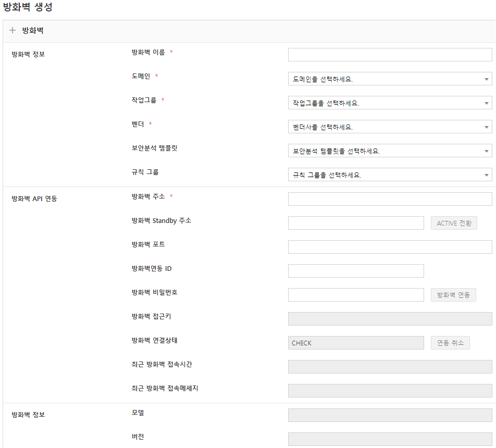Click the 연동 취소 button
This screenshot has height=448, width=496.
click(x=450, y=343)
